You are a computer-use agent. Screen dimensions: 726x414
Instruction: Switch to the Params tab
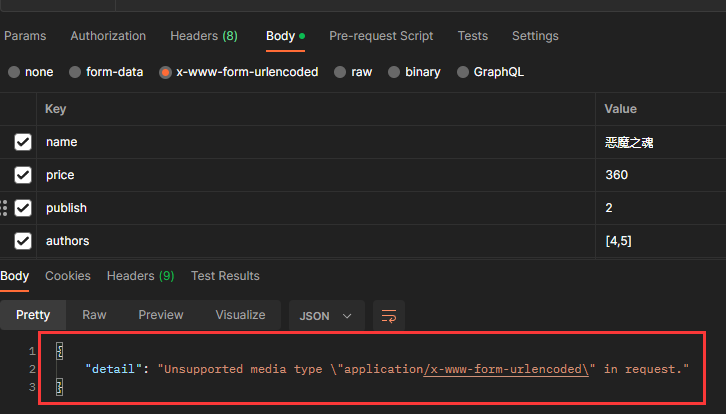(25, 36)
